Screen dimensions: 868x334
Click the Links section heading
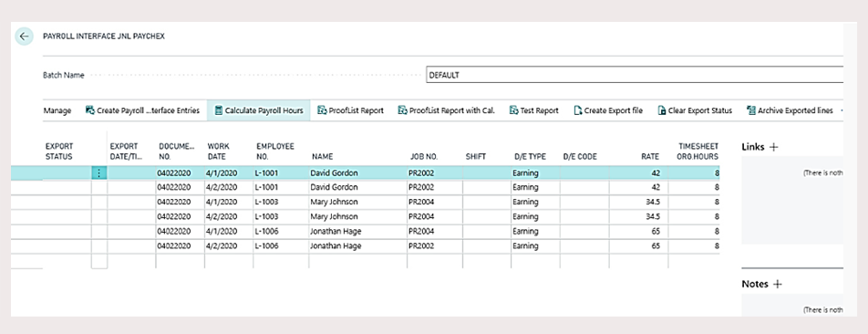pyautogui.click(x=753, y=147)
